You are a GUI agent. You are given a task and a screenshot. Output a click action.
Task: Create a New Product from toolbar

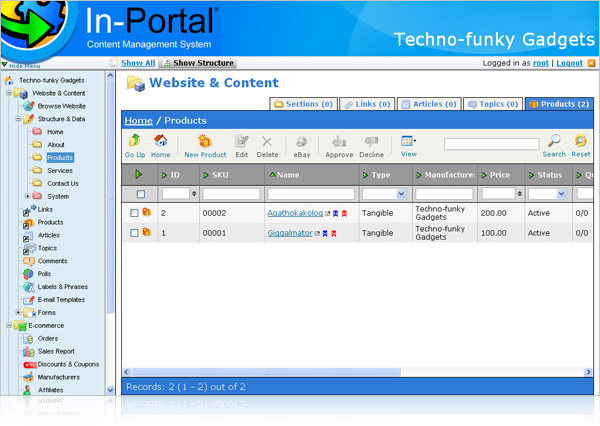click(x=205, y=146)
